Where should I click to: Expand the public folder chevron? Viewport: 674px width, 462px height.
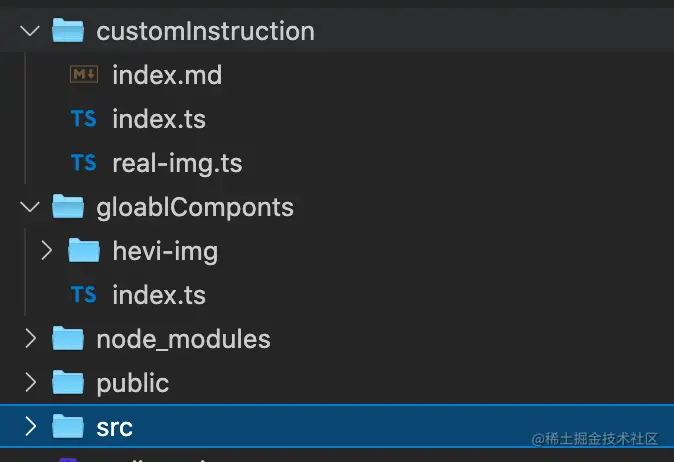click(x=30, y=383)
